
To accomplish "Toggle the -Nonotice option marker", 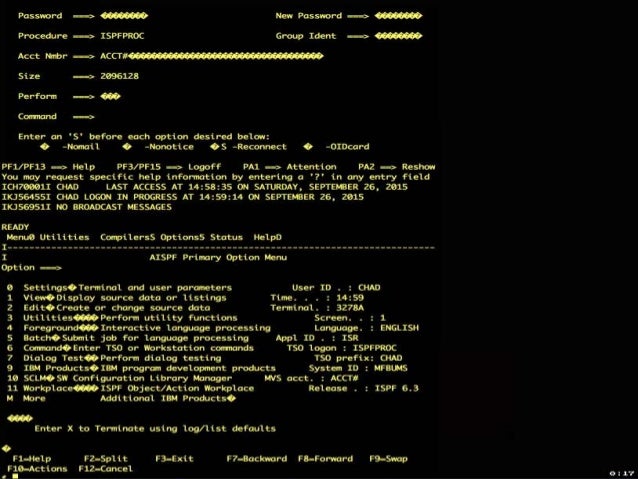I will pos(127,147).
